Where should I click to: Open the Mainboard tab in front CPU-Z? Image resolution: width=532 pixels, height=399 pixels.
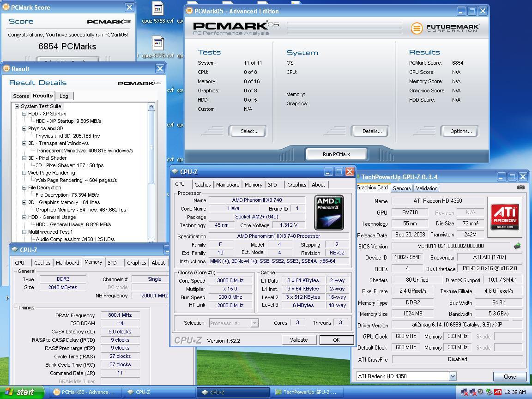228,185
